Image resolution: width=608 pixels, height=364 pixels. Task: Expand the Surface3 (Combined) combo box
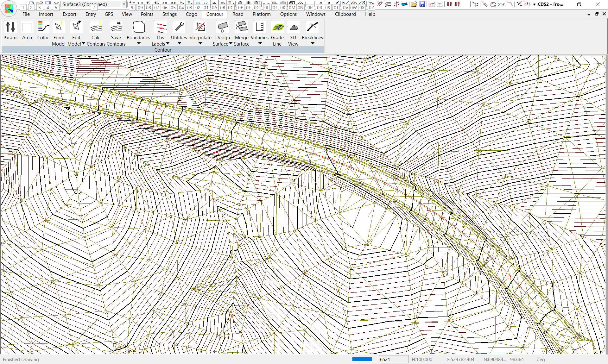(124, 4)
